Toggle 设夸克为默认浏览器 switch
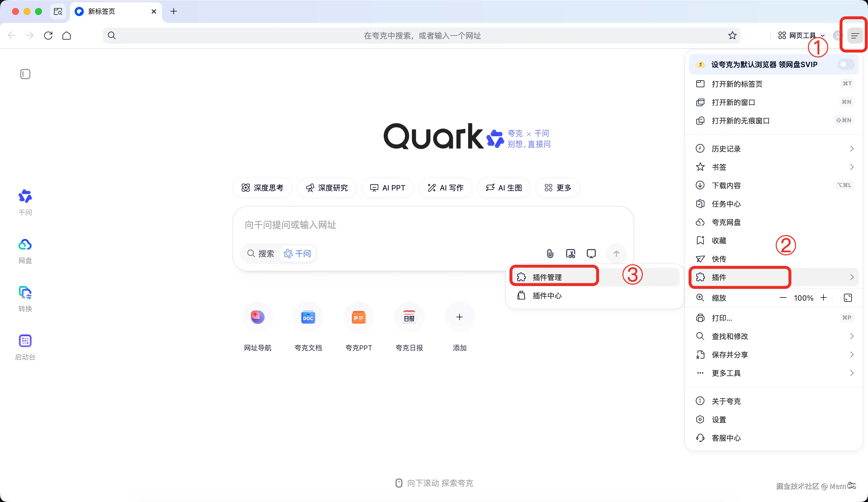The image size is (868, 502). (846, 64)
